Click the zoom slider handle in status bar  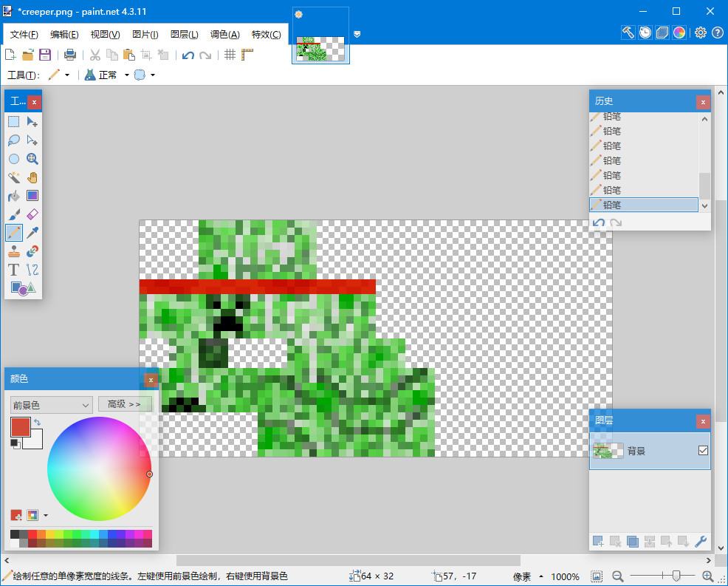[x=676, y=576]
